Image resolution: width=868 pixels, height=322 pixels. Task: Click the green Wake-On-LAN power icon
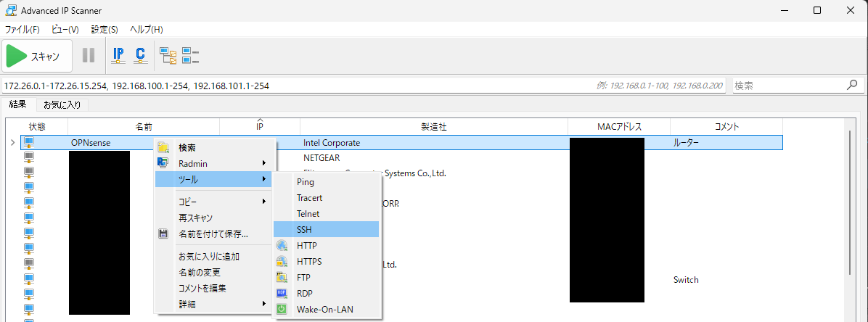(x=282, y=309)
